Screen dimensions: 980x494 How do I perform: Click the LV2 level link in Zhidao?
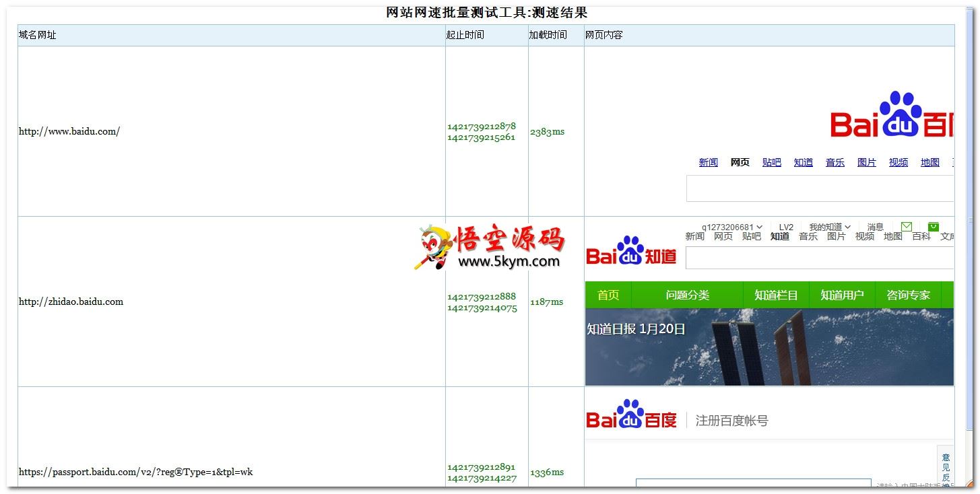(x=786, y=227)
